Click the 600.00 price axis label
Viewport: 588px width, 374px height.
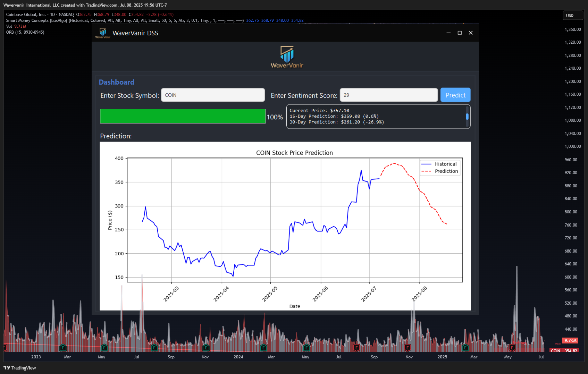pos(571,277)
